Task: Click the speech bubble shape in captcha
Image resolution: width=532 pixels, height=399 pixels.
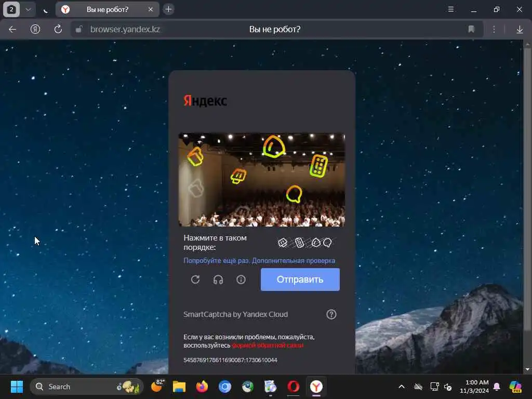Action: tap(294, 194)
